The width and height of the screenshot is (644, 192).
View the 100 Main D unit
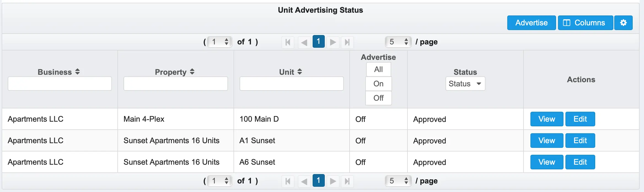[x=546, y=119]
